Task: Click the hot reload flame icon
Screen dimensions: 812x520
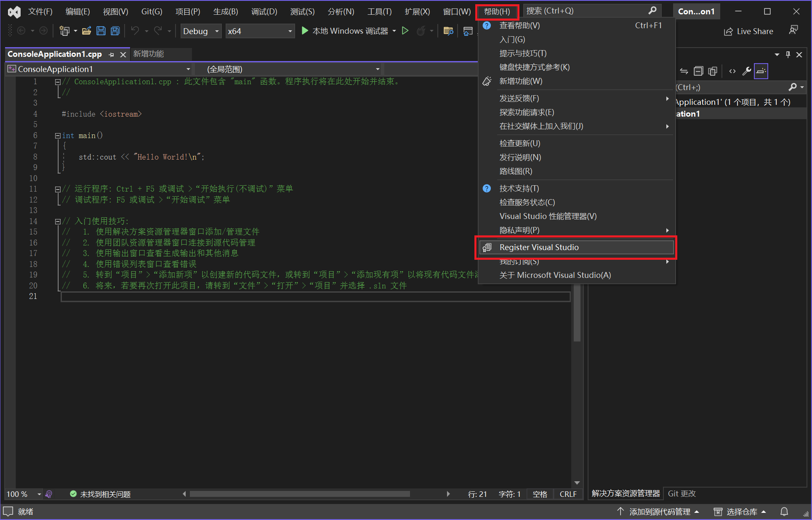Action: (421, 31)
